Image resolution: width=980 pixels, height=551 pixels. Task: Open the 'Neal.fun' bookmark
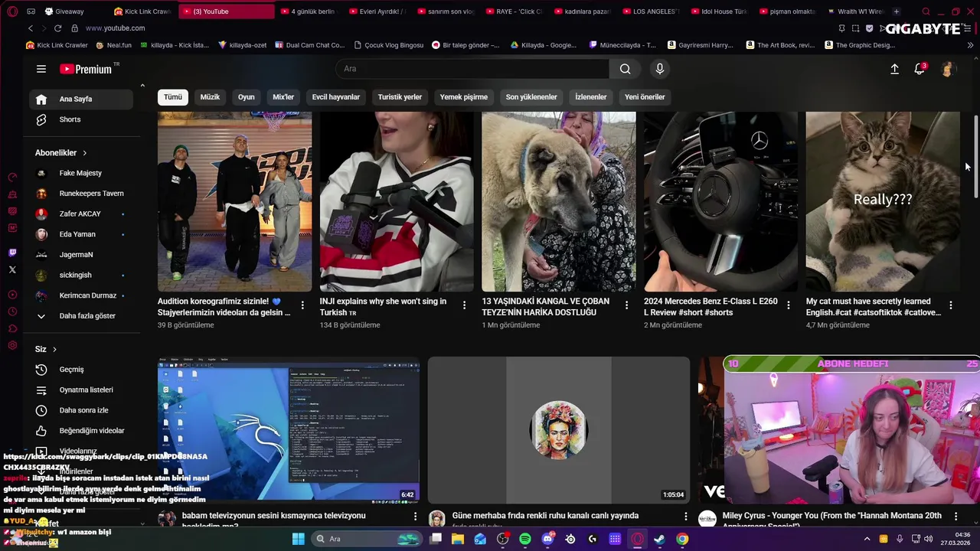coord(114,45)
